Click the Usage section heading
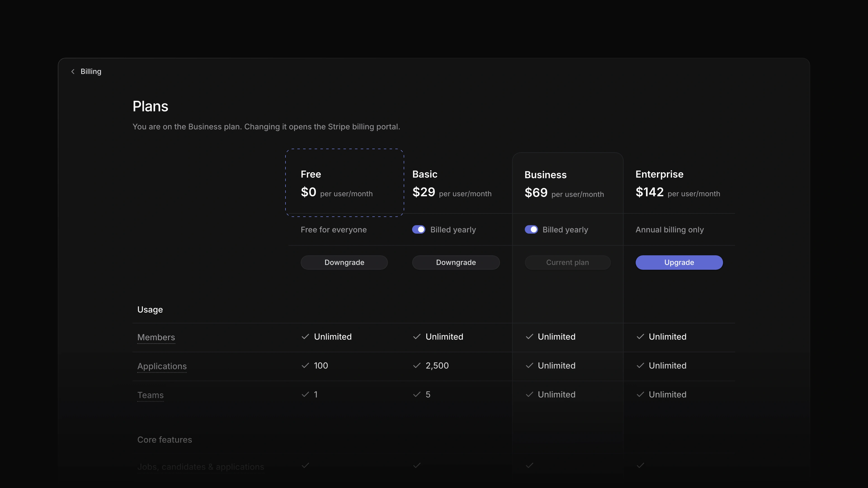Screen dimensions: 868x488 point(150,310)
